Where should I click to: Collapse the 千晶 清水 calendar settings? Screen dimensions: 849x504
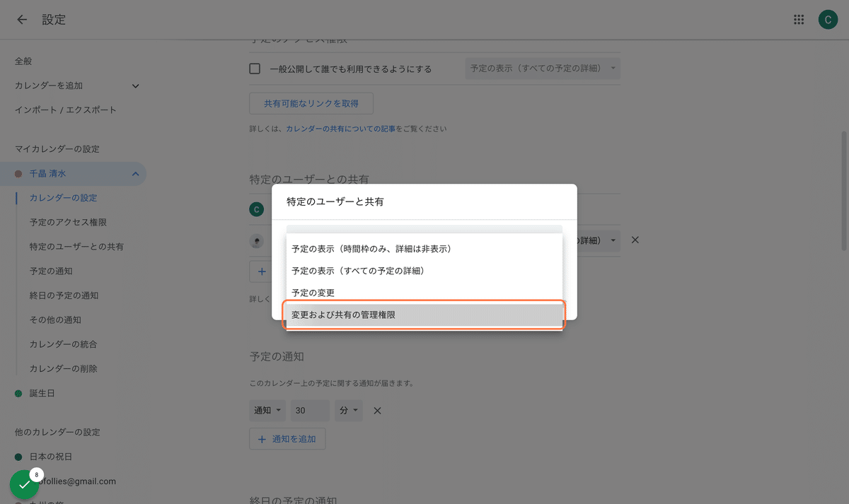(x=135, y=174)
